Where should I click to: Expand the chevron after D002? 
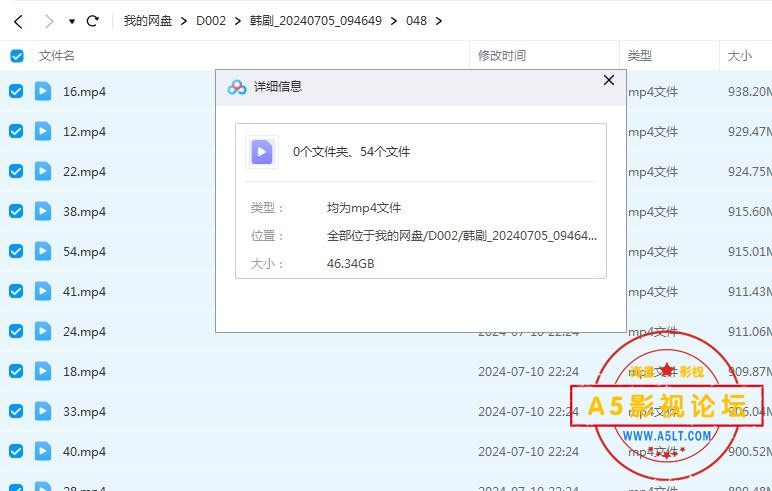(x=238, y=21)
